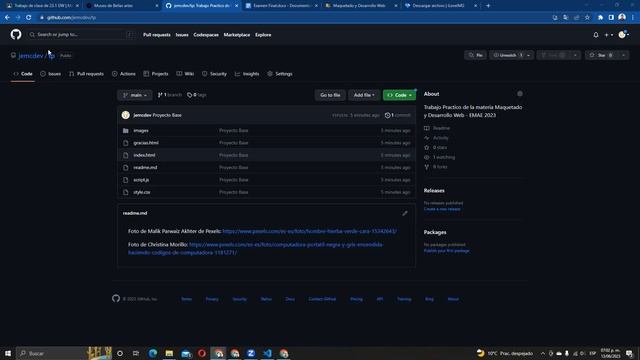
Task: Open Explore in header
Action: (x=263, y=35)
